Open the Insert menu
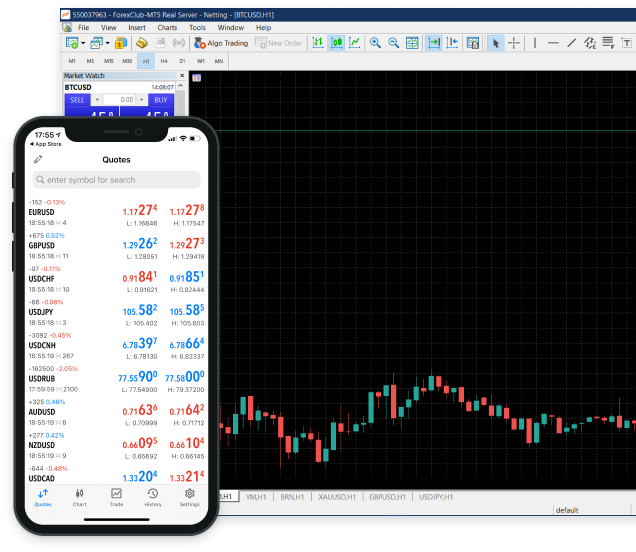This screenshot has height=552, width=636. pyautogui.click(x=136, y=28)
